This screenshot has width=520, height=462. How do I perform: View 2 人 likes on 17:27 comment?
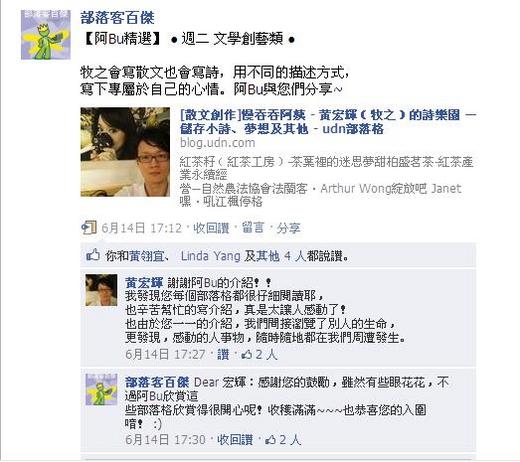[260, 354]
